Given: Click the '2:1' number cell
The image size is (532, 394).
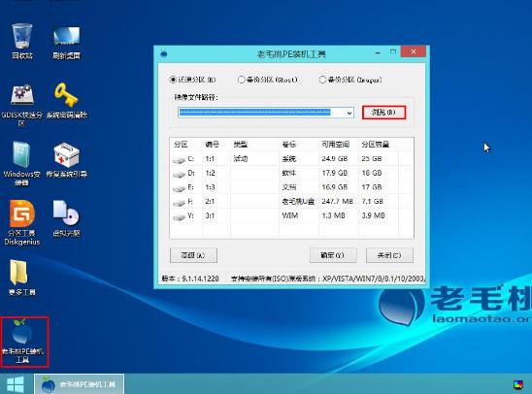Looking at the screenshot, I should click(210, 202).
